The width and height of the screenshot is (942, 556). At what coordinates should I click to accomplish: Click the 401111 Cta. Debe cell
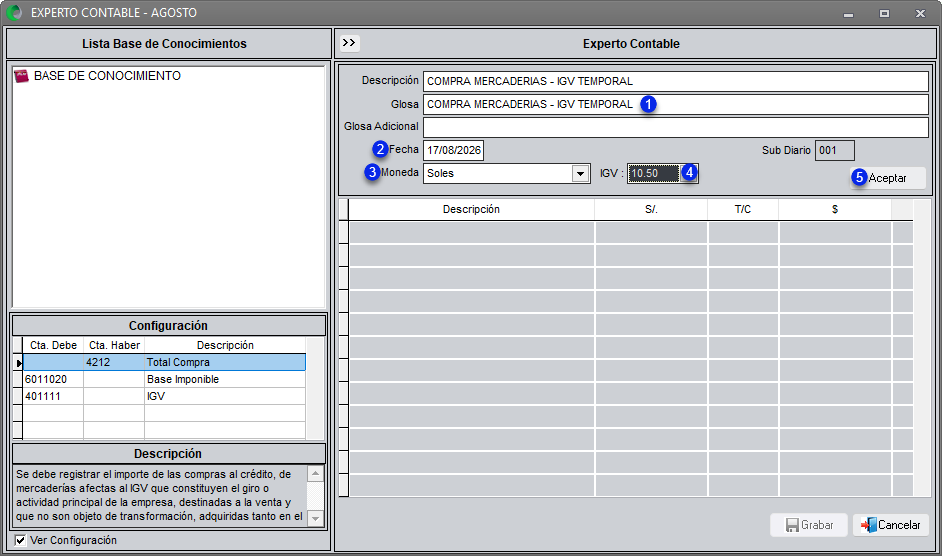coord(53,396)
